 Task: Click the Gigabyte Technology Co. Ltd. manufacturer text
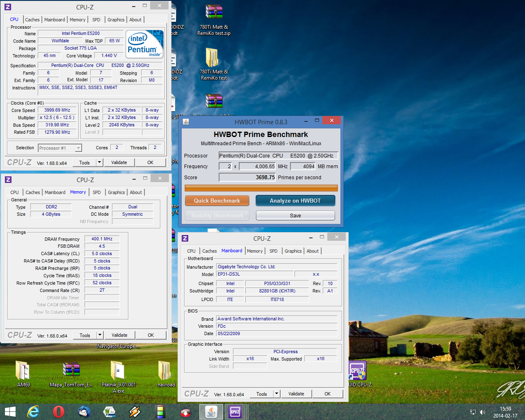point(247,267)
